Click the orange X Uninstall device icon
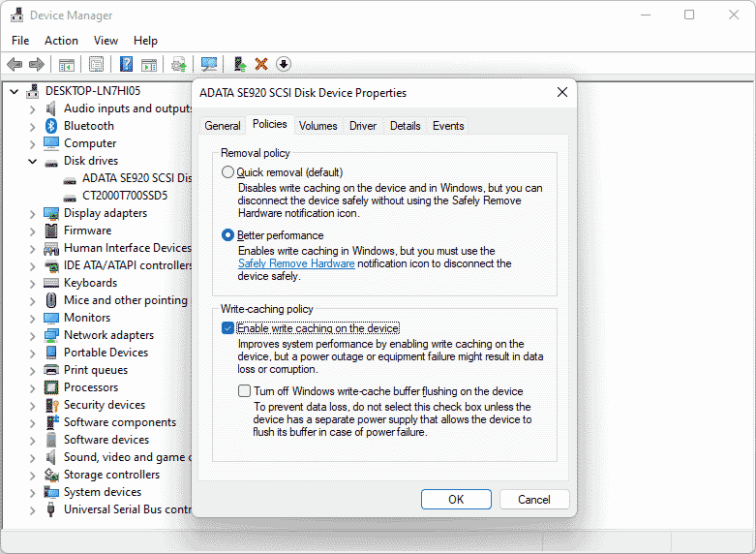 (x=261, y=64)
